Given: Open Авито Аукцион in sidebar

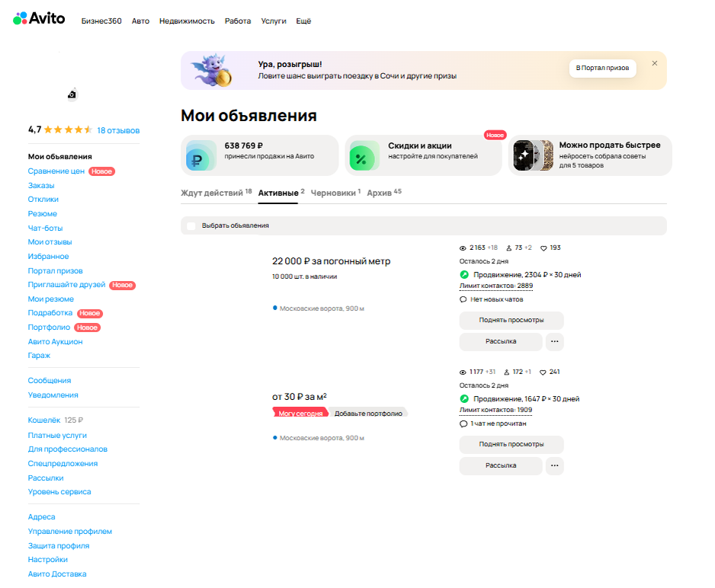Looking at the screenshot, I should tap(55, 341).
